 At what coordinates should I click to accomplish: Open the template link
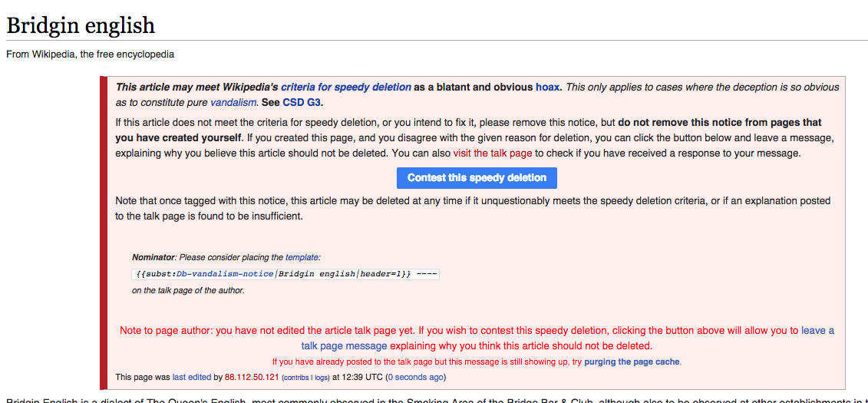coord(302,257)
